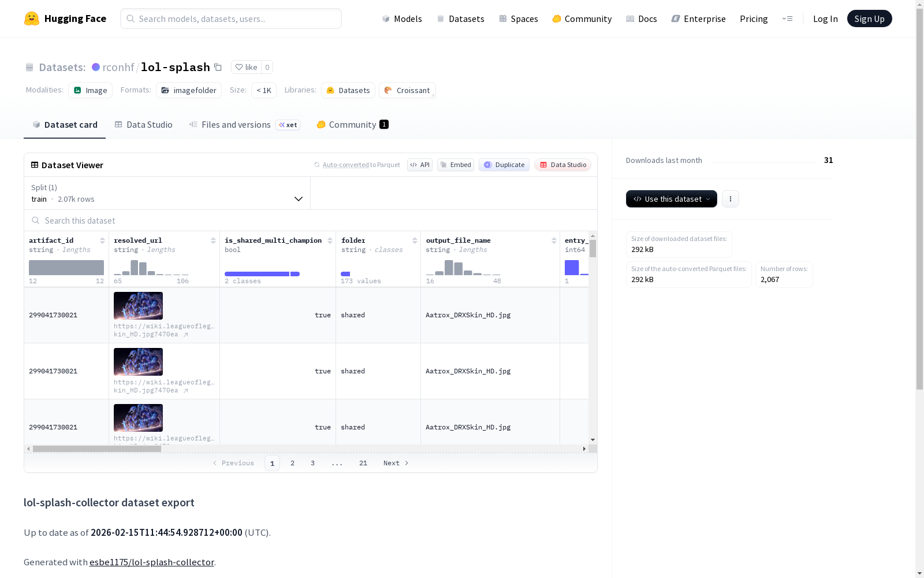Screen dimensions: 924x578
Task: Select the < 1K size tag
Action: click(264, 90)
